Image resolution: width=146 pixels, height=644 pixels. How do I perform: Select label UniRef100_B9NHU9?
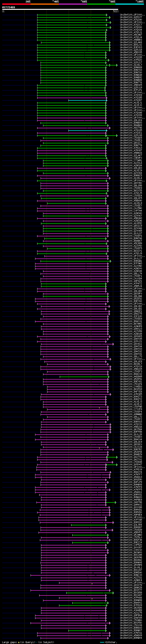pyautogui.click(x=131, y=67)
